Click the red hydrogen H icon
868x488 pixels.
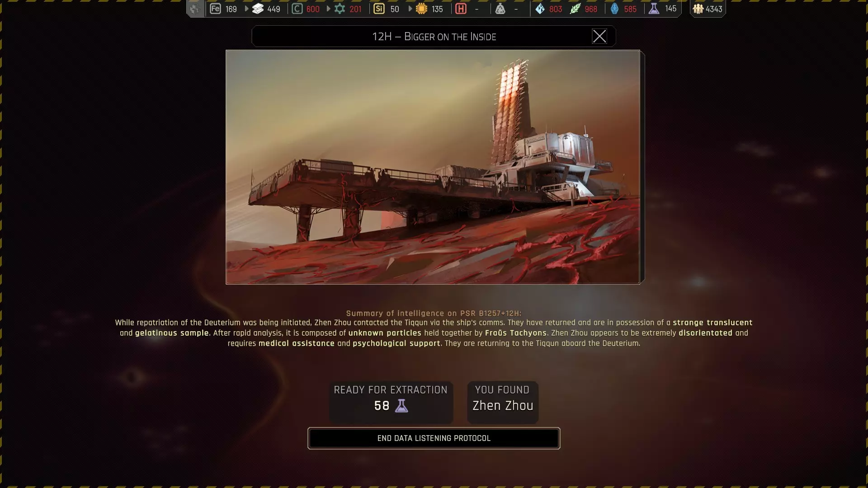[461, 9]
